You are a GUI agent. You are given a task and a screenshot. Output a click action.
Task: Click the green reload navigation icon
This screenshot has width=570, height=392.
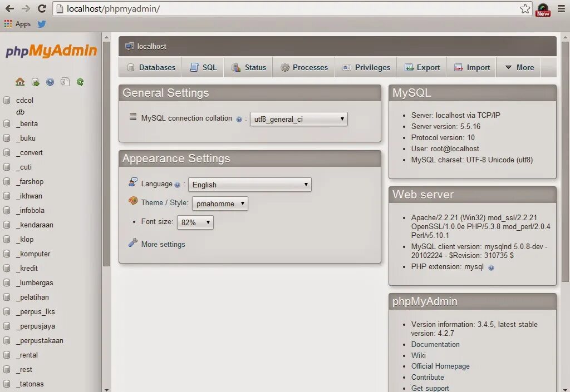[80, 82]
